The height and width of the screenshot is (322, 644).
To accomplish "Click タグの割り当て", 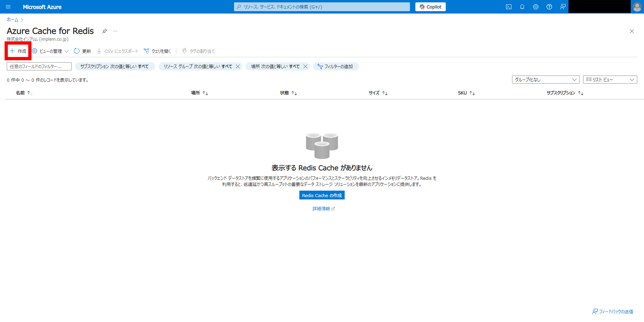I will point(199,51).
